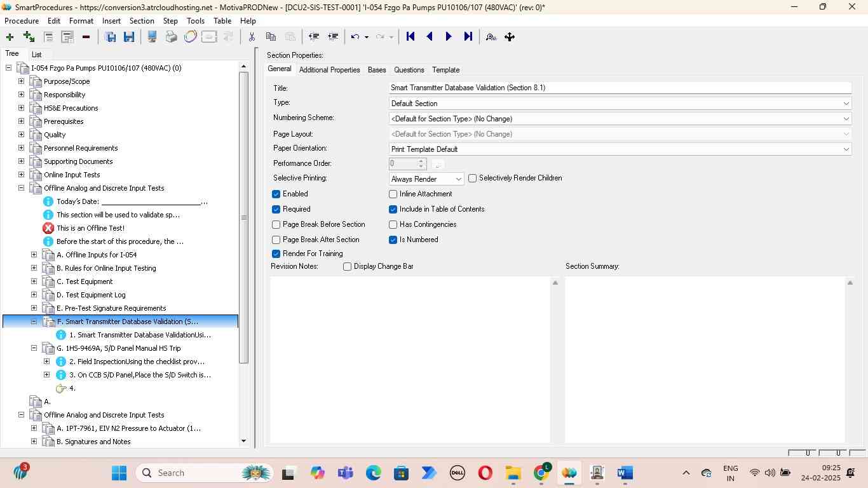Expand the Purpose/Scope tree node
The image size is (868, 488).
[x=21, y=81]
